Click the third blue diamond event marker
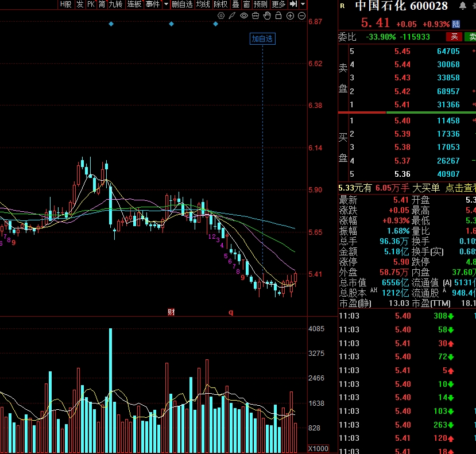476x454 pixels. [215, 24]
